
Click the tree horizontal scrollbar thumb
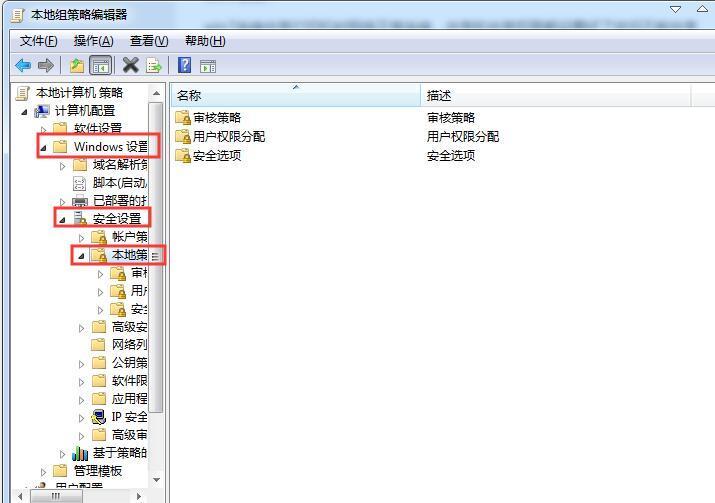coord(56,496)
